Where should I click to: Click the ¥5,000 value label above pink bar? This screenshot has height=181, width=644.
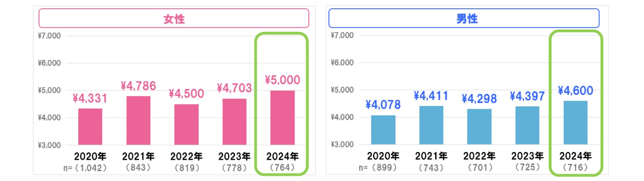click(x=283, y=80)
